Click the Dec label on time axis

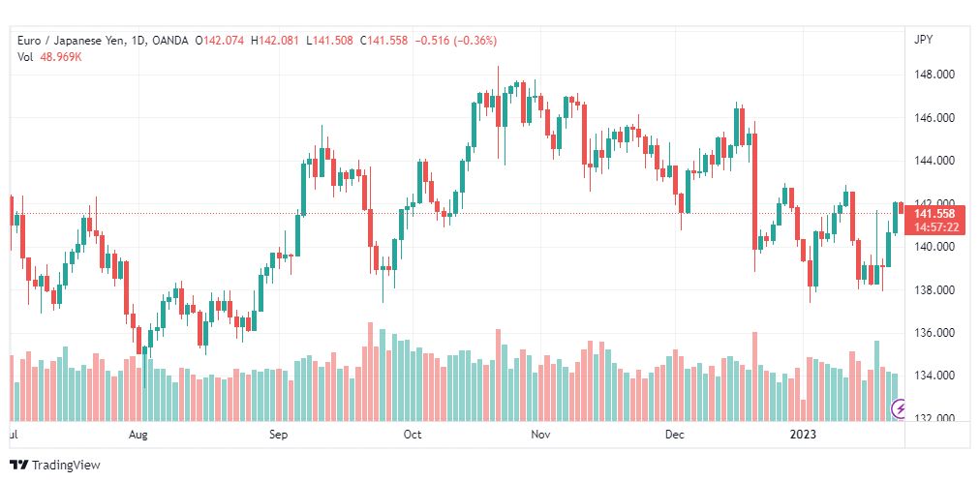[x=674, y=435]
